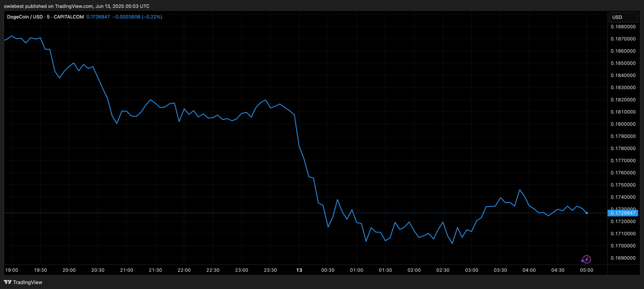Screen dimensions: 644x289
Task: Click the TradingView logo at bottom left
Action: (23, 282)
